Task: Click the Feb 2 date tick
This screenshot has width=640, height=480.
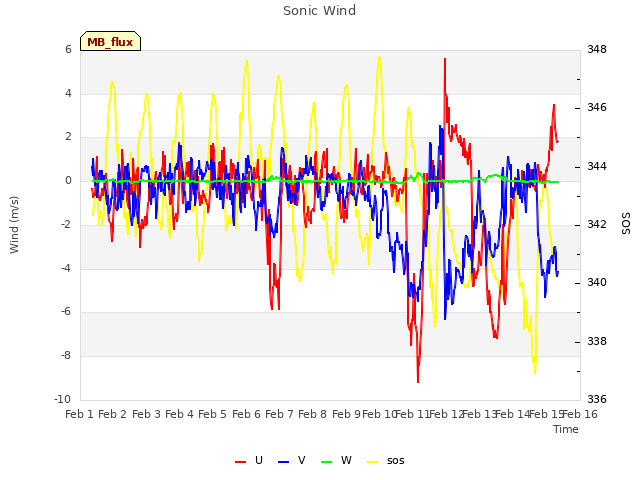Action: [113, 414]
